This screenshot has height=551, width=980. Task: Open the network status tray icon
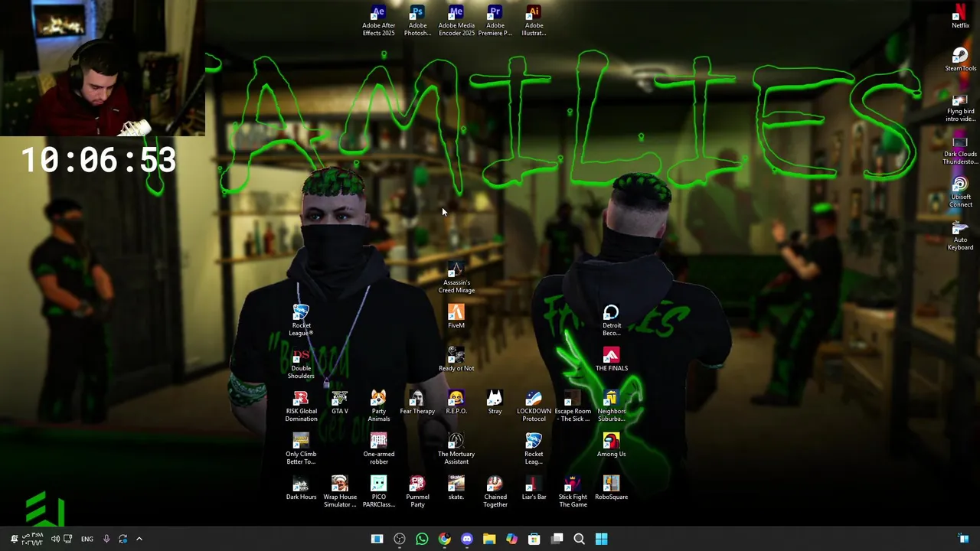click(x=68, y=539)
